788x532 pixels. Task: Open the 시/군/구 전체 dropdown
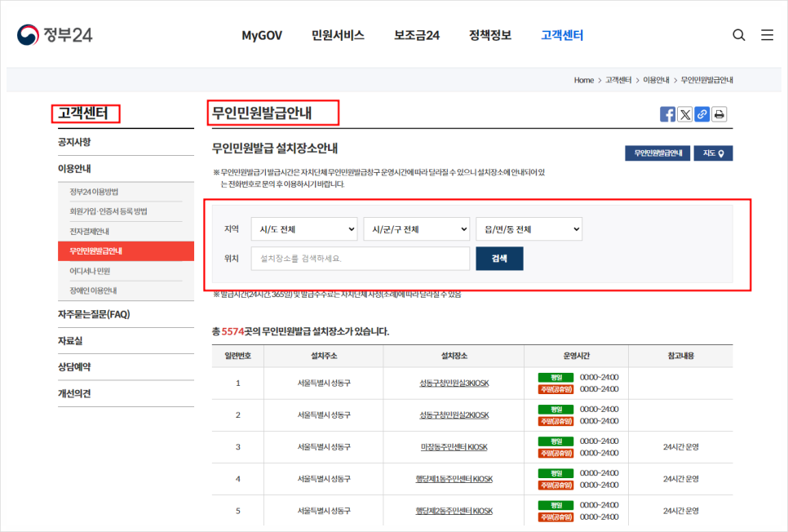coord(416,229)
